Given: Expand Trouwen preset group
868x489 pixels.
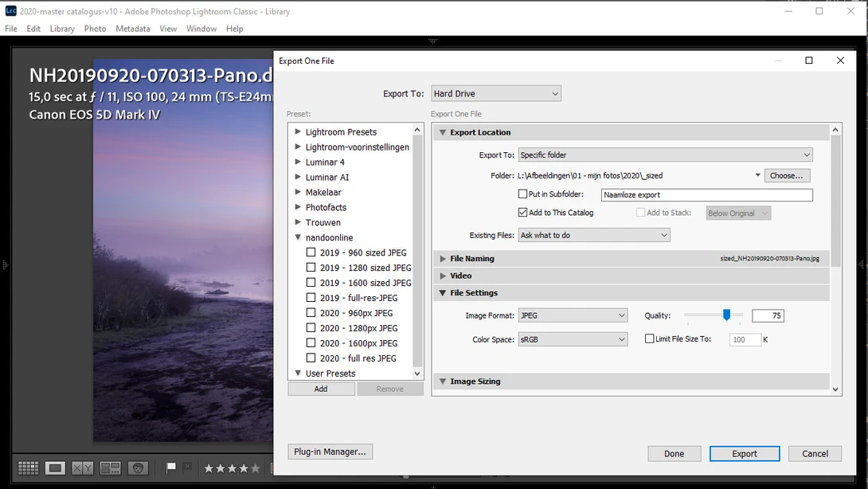Looking at the screenshot, I should click(298, 222).
